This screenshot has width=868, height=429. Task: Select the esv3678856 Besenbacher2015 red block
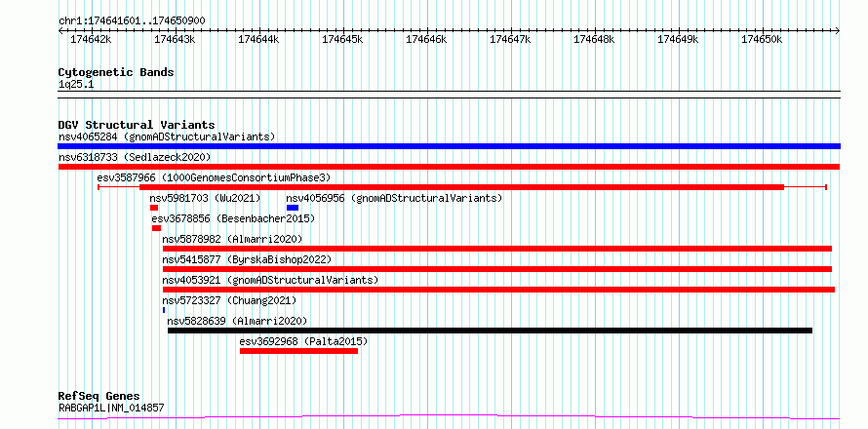pos(156,228)
